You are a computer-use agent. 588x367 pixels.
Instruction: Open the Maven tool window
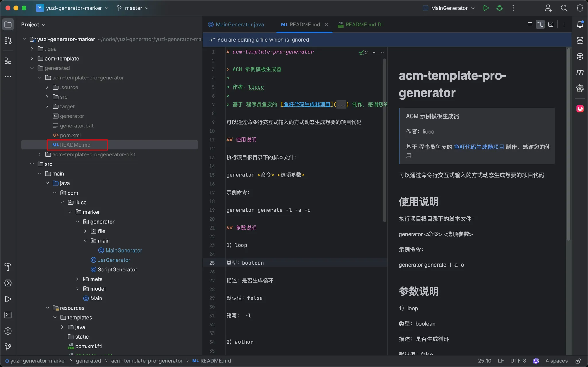(x=580, y=72)
